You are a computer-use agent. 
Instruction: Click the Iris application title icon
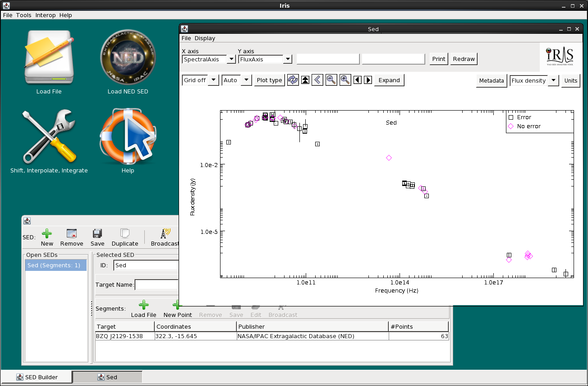[6, 6]
